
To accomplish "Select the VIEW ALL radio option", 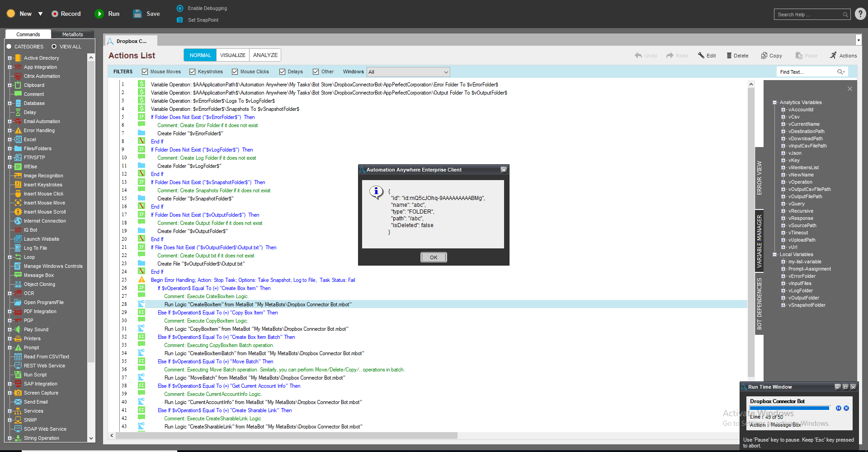I will 54,47.
